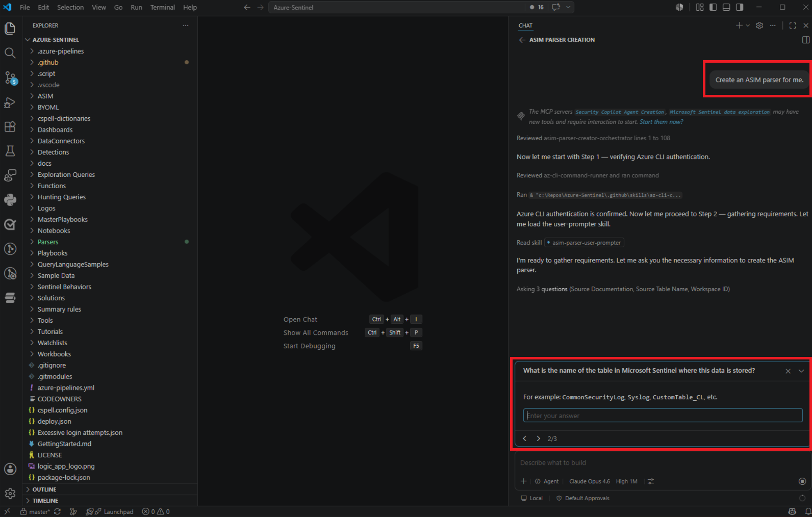Go to next question in prompt
812x517 pixels.
click(538, 438)
